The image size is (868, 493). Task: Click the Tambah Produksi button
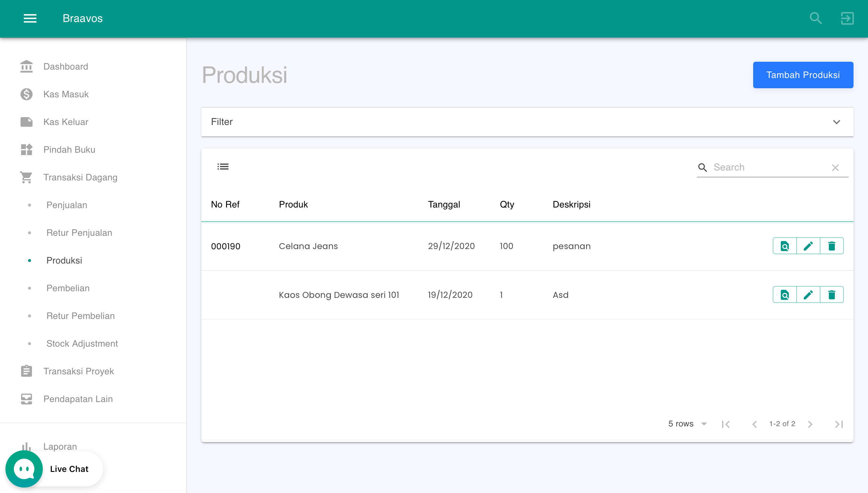coord(803,75)
